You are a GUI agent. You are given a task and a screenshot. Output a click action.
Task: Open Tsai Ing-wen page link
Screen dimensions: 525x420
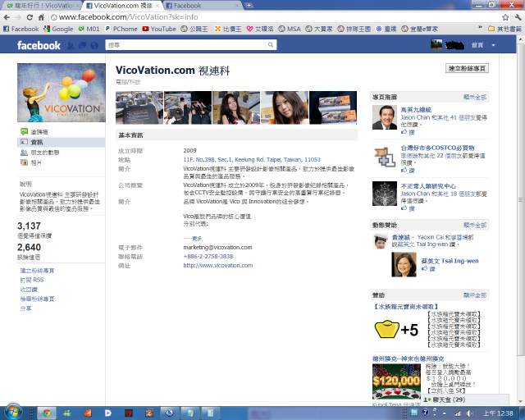click(450, 261)
